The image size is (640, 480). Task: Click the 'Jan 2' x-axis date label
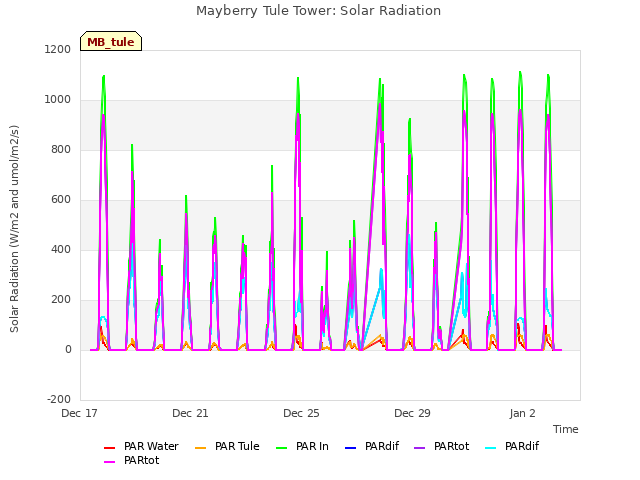(x=522, y=413)
